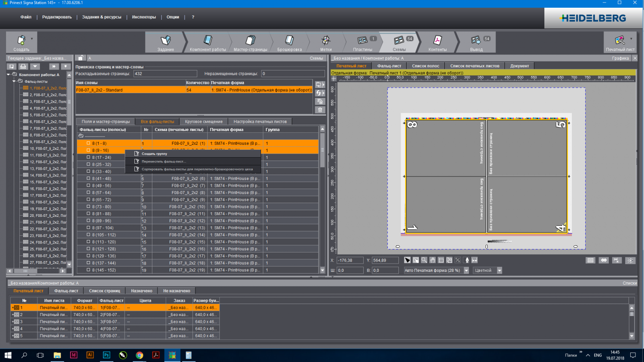Click the save icon in job panel
Image resolution: width=644 pixels, height=362 pixels.
coord(12,67)
